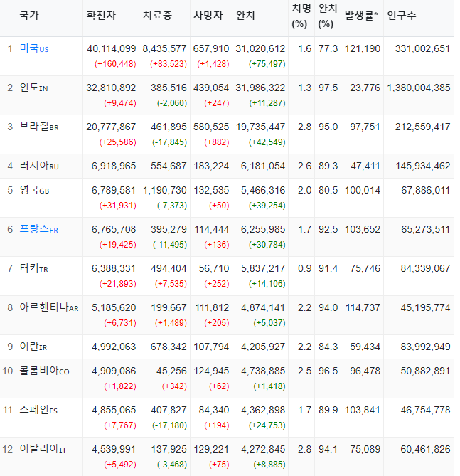
Task: Click the US daily increase (+160,448)
Action: (115, 64)
